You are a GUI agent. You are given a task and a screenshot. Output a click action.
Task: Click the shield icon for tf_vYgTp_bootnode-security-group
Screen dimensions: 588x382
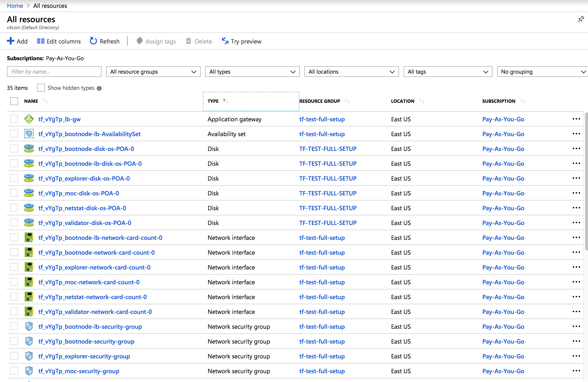[x=29, y=341]
